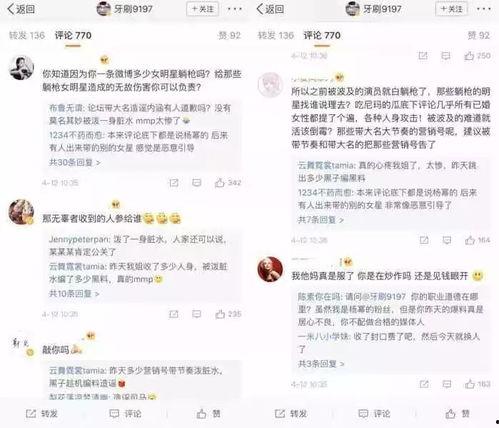Image resolution: width=499 pixels, height=428 pixels.
Task: Open the red avatar commenter's profile
Action: [x=270, y=269]
